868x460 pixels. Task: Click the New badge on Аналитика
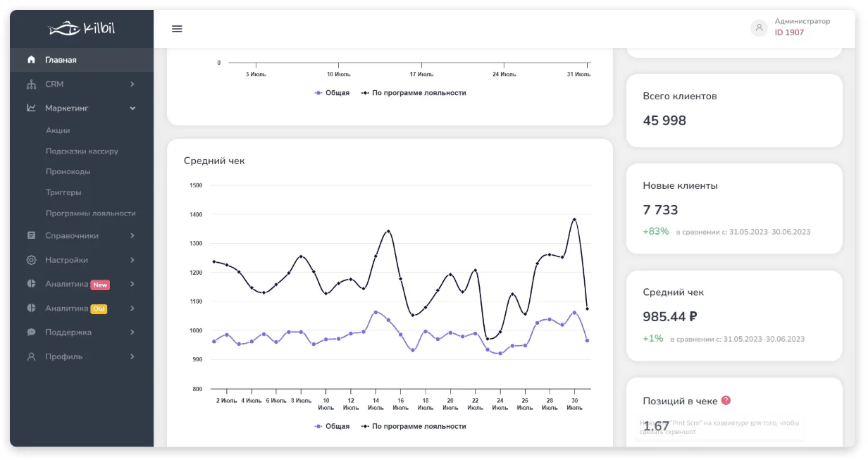pos(100,285)
